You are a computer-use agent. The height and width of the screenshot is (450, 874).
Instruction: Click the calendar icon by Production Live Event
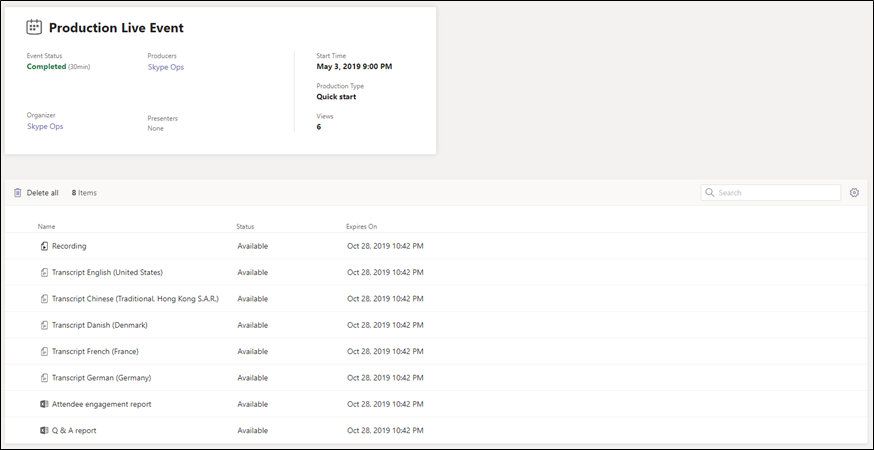coord(34,27)
